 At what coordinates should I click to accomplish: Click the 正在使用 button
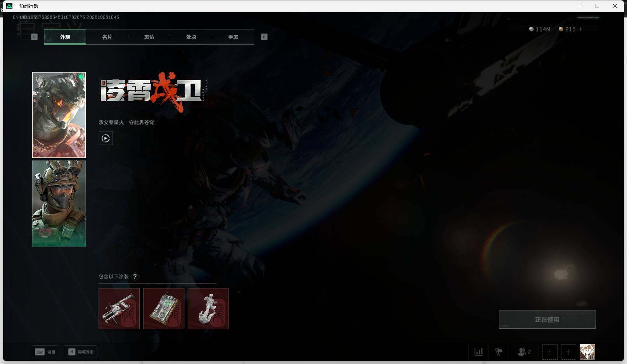pyautogui.click(x=547, y=319)
